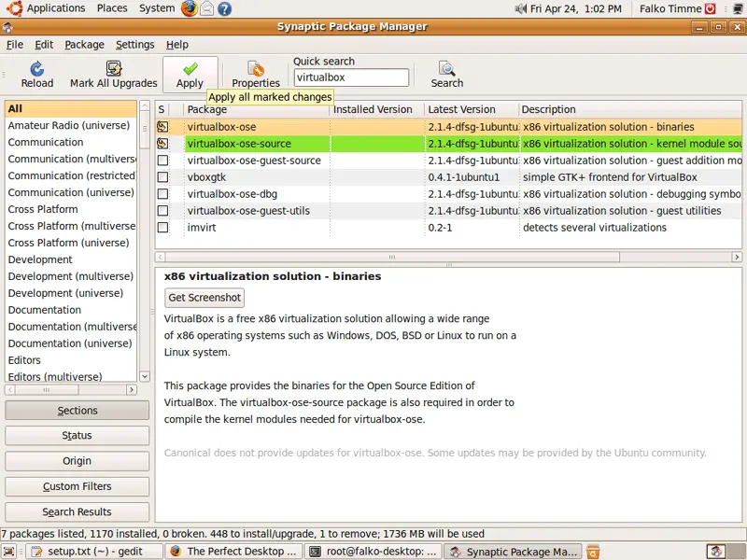Click the Get Screenshot button
Screen dimensions: 747x560
[x=204, y=298]
